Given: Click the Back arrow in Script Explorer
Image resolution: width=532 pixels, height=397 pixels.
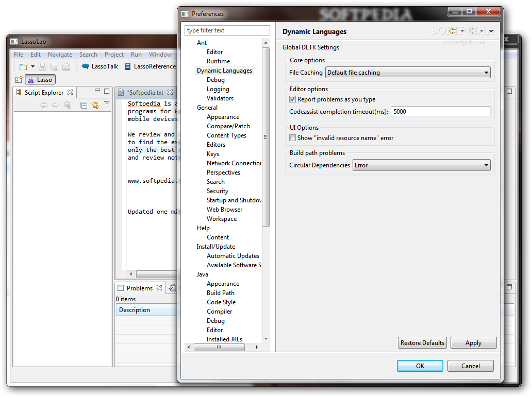Looking at the screenshot, I should [x=43, y=105].
